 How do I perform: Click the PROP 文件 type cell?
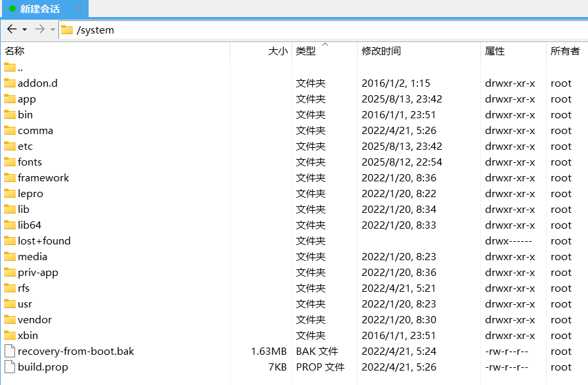tap(320, 367)
